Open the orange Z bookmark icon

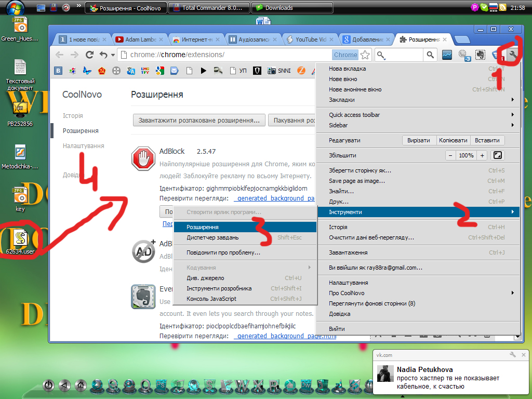(301, 71)
